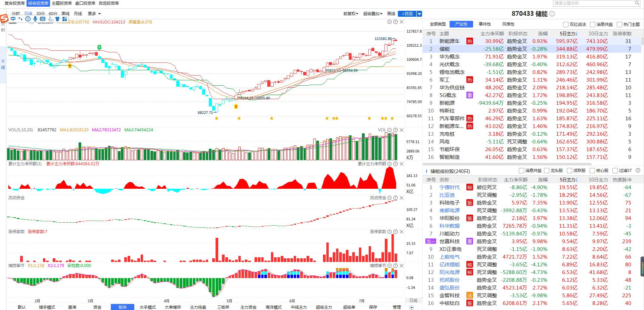This screenshot has width=644, height=310.
Task: Open 比亚迪 stock link
Action: click(447, 195)
